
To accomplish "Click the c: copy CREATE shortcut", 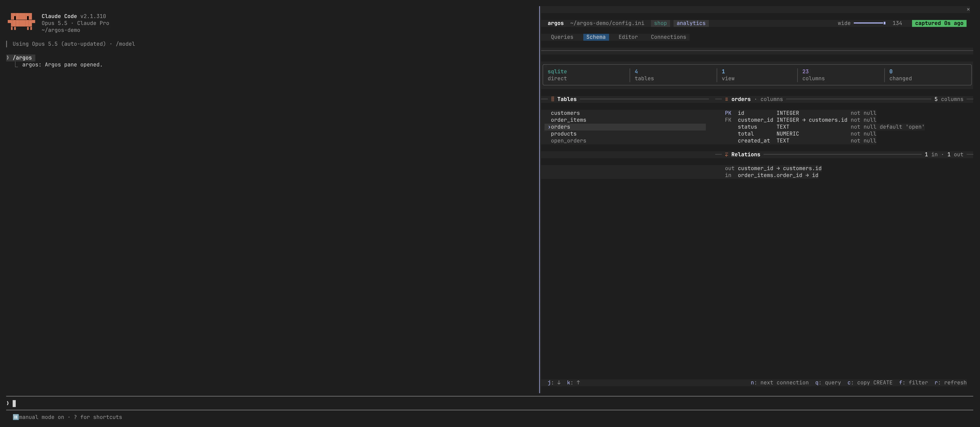I will tap(870, 382).
